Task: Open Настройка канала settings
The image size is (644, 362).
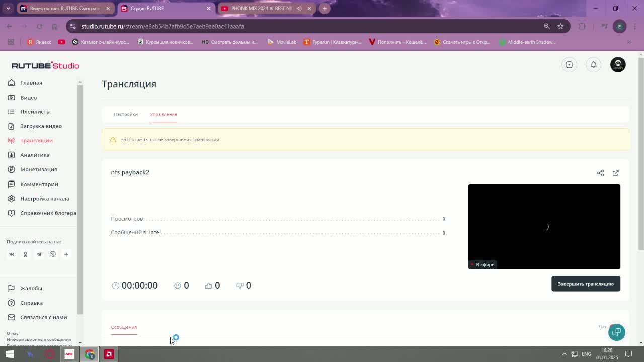Action: 45,199
